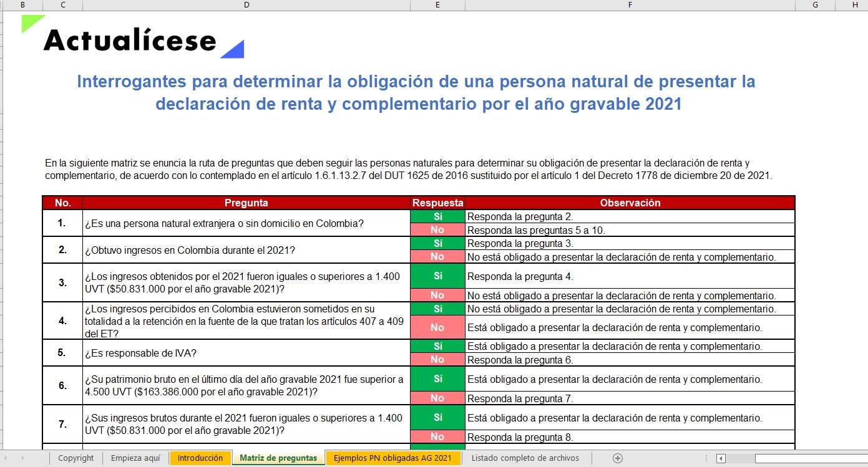The width and height of the screenshot is (868, 467).
Task: Select column G header
Action: point(815,5)
